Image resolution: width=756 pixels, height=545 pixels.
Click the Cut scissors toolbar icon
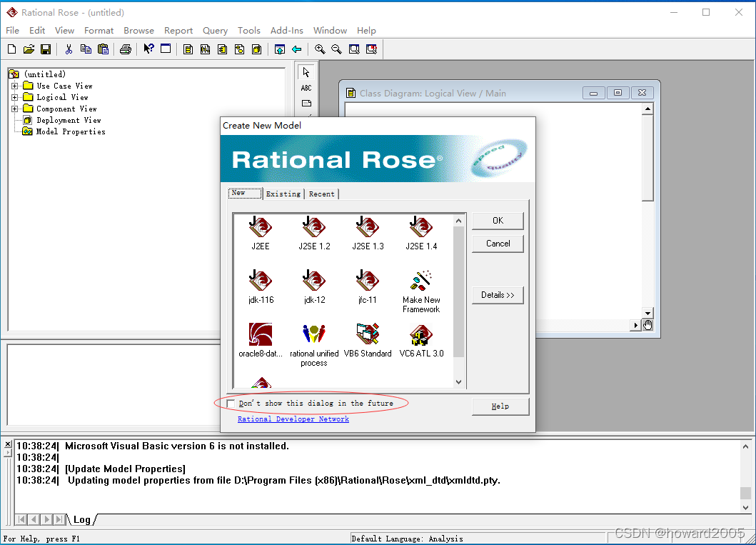click(69, 49)
